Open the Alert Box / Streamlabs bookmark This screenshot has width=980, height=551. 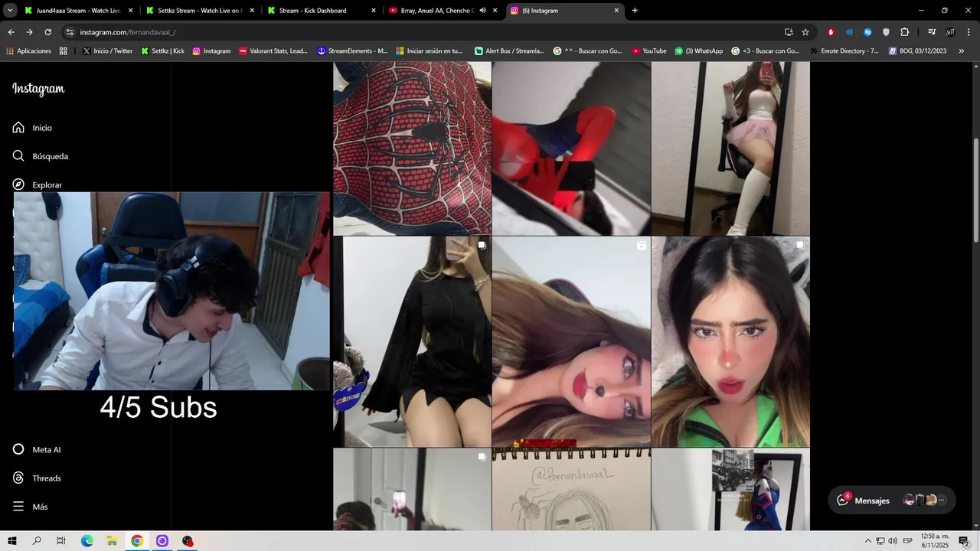511,51
